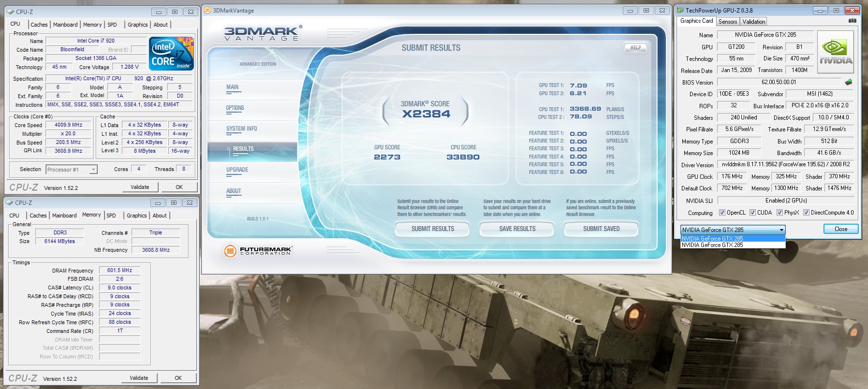Click the Memory Size 6144 MBytes field
This screenshot has width=868, height=389.
click(x=59, y=241)
